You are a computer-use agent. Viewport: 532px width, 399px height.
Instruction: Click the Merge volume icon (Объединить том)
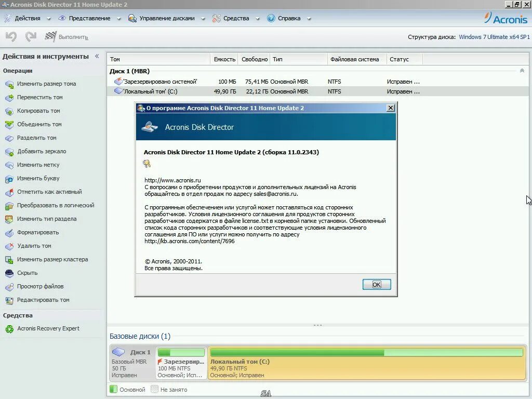point(9,125)
